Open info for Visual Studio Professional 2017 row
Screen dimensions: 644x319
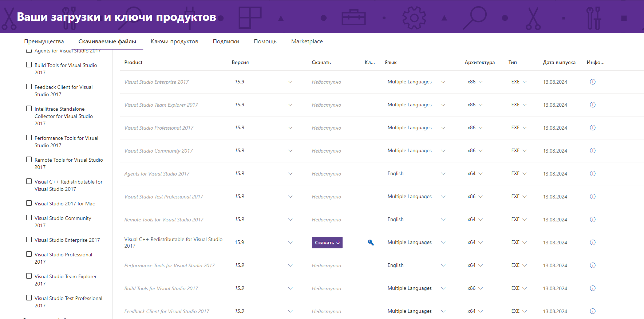[592, 128]
